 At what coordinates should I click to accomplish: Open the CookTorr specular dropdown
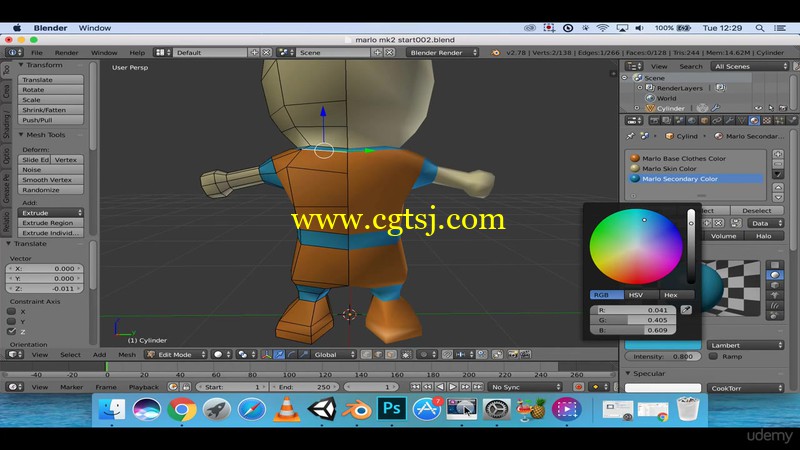[x=745, y=388]
